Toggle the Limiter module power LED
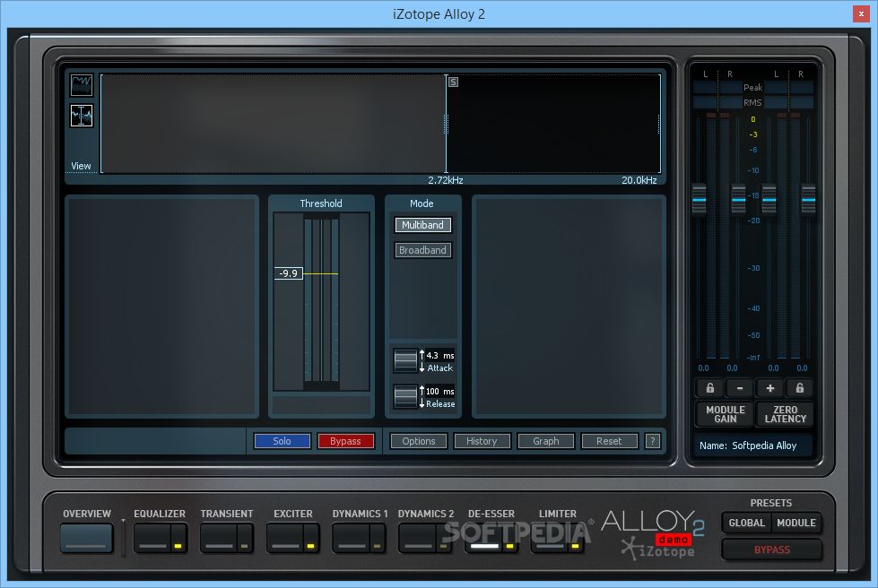This screenshot has width=878, height=588. [575, 546]
